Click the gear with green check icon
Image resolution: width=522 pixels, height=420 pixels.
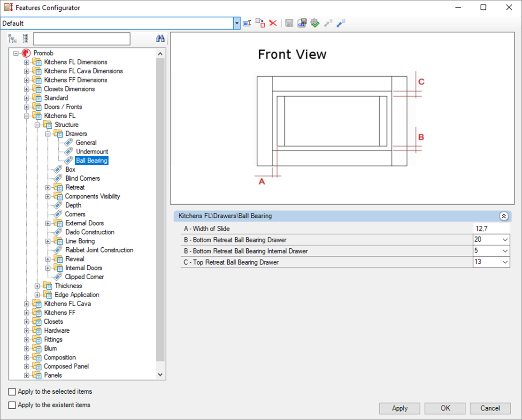point(315,23)
